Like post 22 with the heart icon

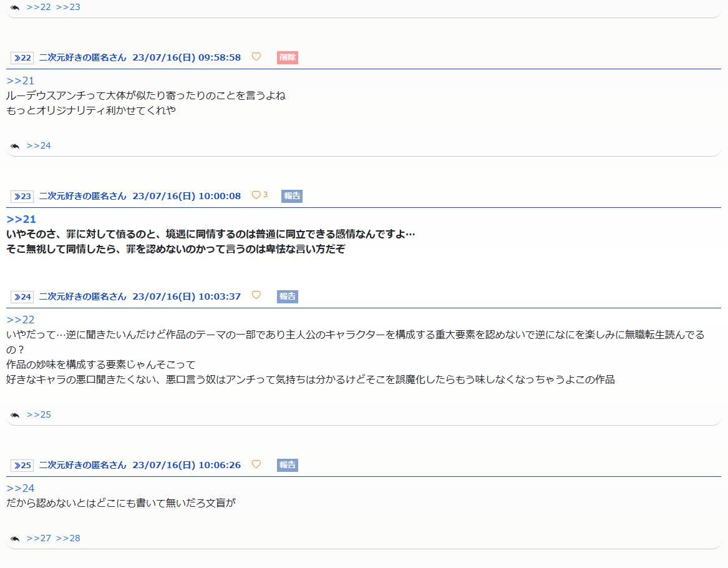coord(256,57)
